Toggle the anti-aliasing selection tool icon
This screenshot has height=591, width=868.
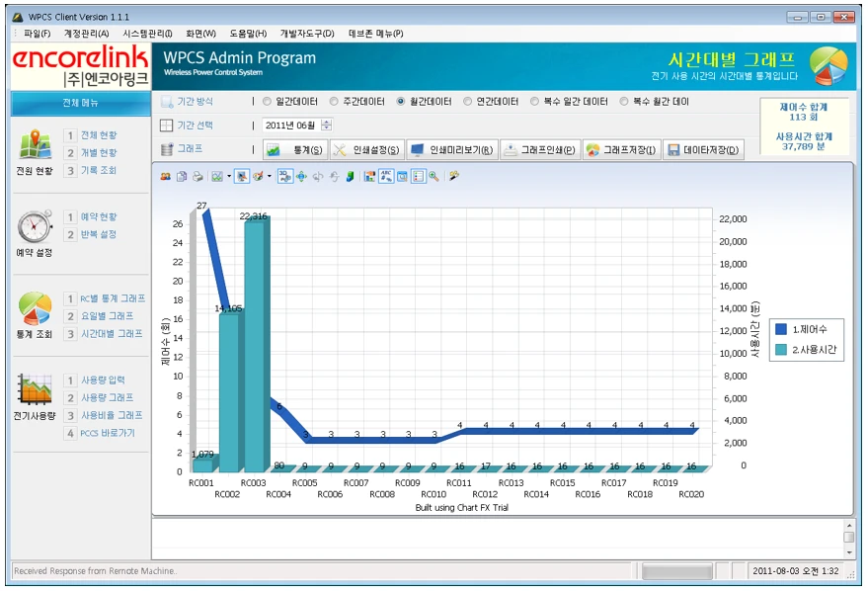pos(242,177)
